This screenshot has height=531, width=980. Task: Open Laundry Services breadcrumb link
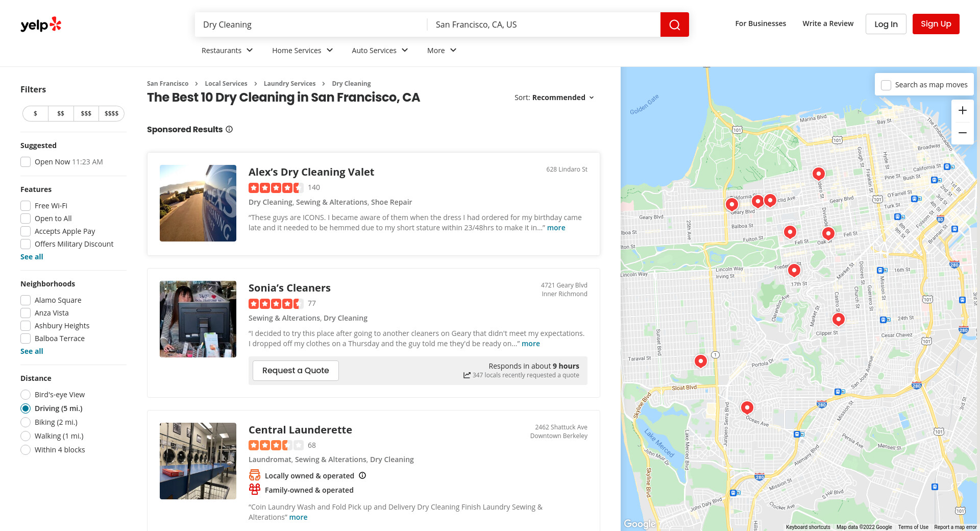click(289, 84)
